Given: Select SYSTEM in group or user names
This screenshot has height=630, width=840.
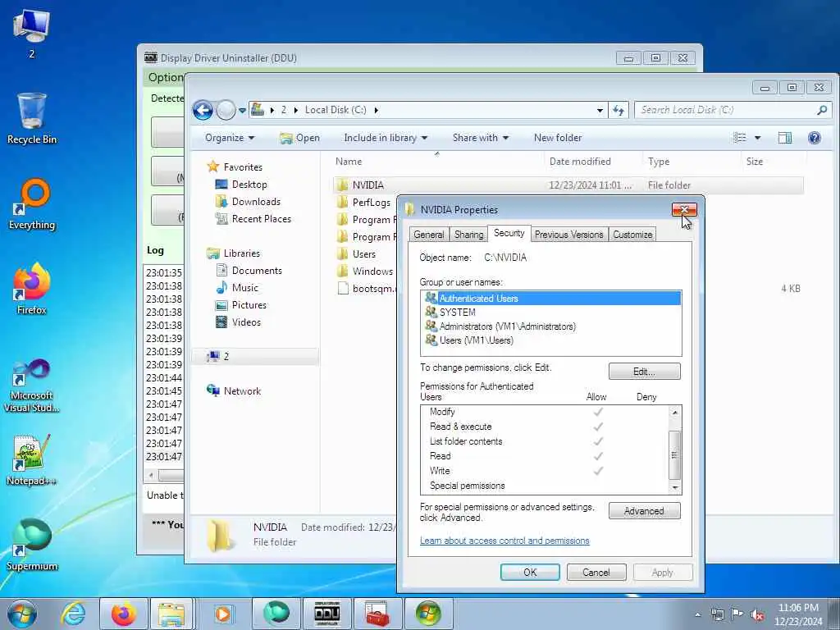Looking at the screenshot, I should [550, 313].
